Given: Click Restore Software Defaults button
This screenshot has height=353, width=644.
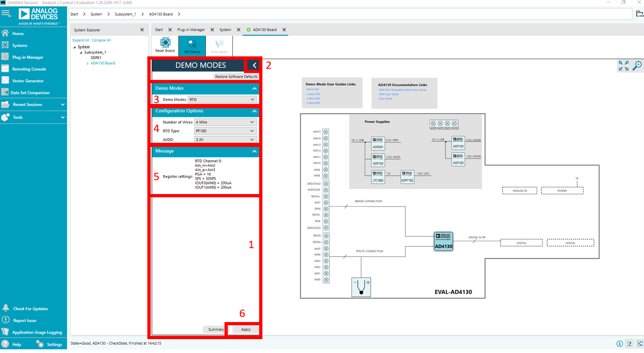Looking at the screenshot, I should point(237,77).
